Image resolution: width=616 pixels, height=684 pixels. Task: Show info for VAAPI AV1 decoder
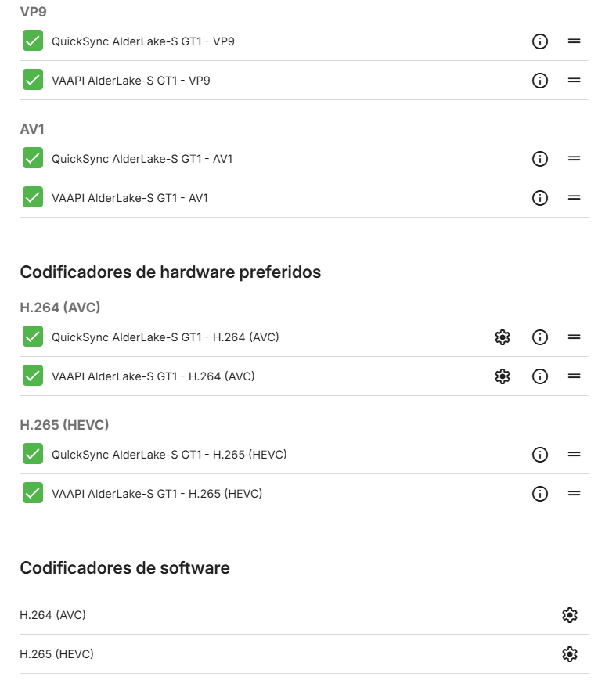coord(539,198)
